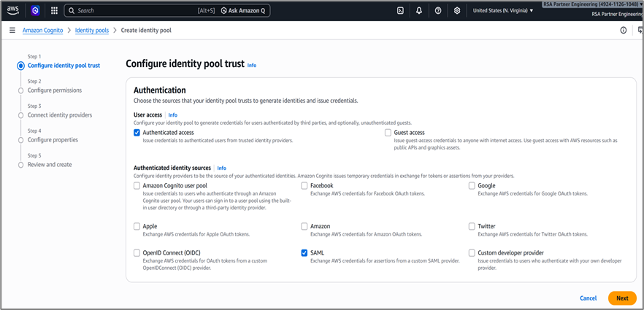The height and width of the screenshot is (310, 644).
Task: Open the CloudShell terminal icon
Action: click(400, 11)
